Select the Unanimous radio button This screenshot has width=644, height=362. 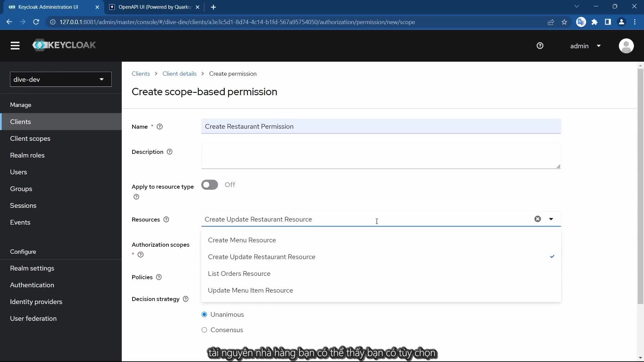click(x=204, y=314)
